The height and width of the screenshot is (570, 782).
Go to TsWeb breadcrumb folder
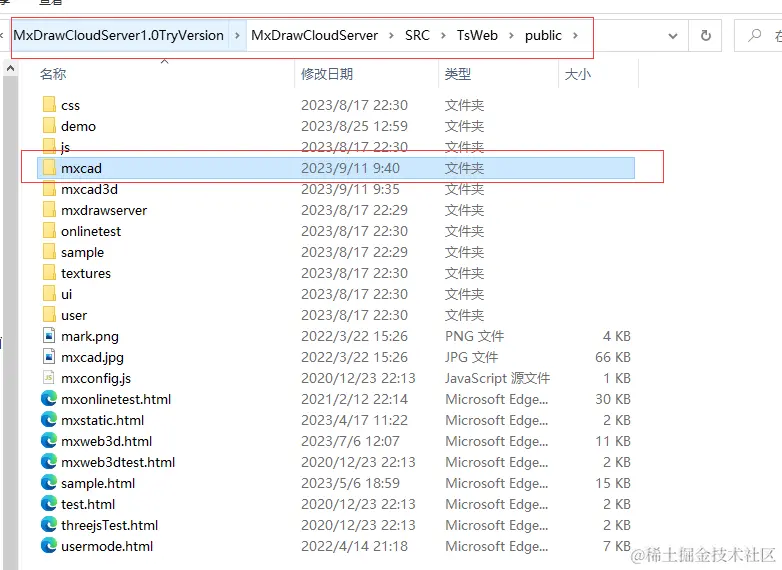point(477,35)
